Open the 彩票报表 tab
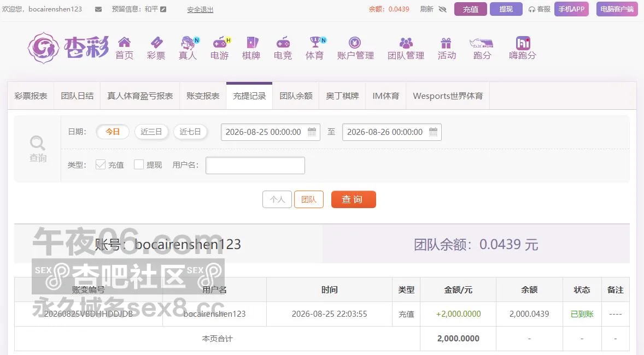Viewport: 644px width, 355px height. pyautogui.click(x=31, y=96)
